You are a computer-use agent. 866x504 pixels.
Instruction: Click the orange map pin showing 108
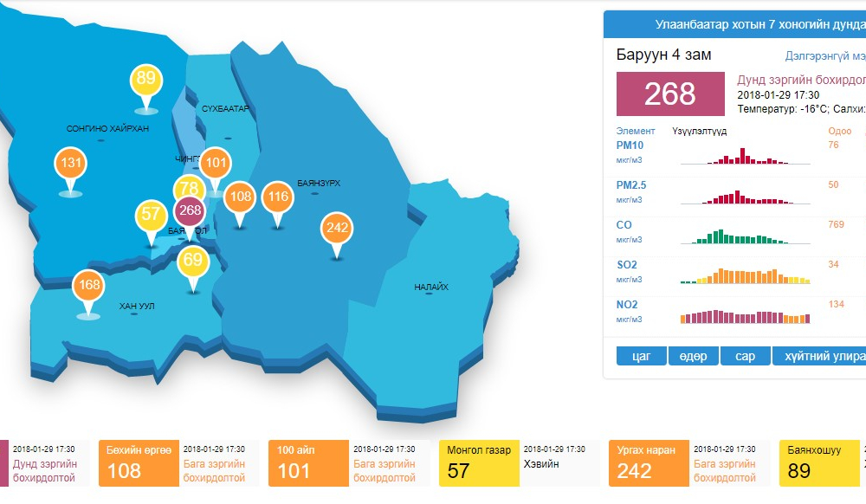pos(240,198)
